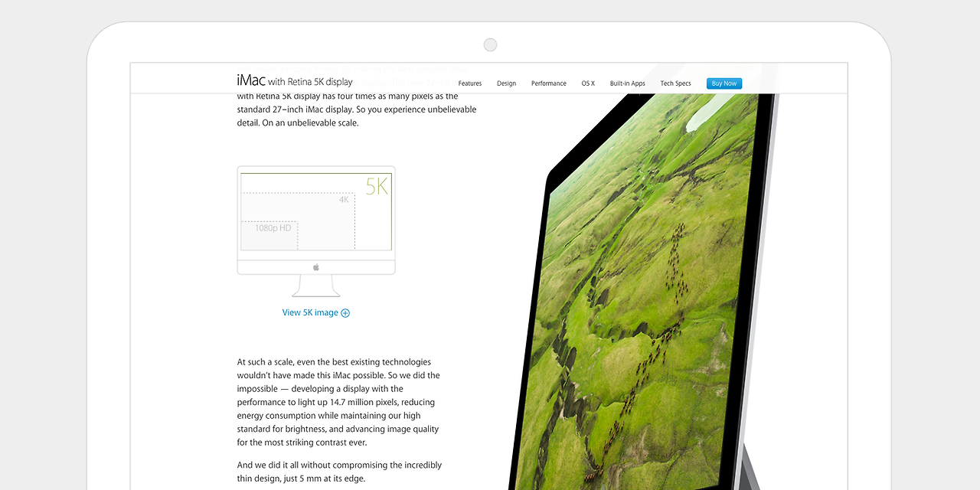Click the circular camera dot at the screen top
The height and width of the screenshot is (490, 980).
coord(489,44)
